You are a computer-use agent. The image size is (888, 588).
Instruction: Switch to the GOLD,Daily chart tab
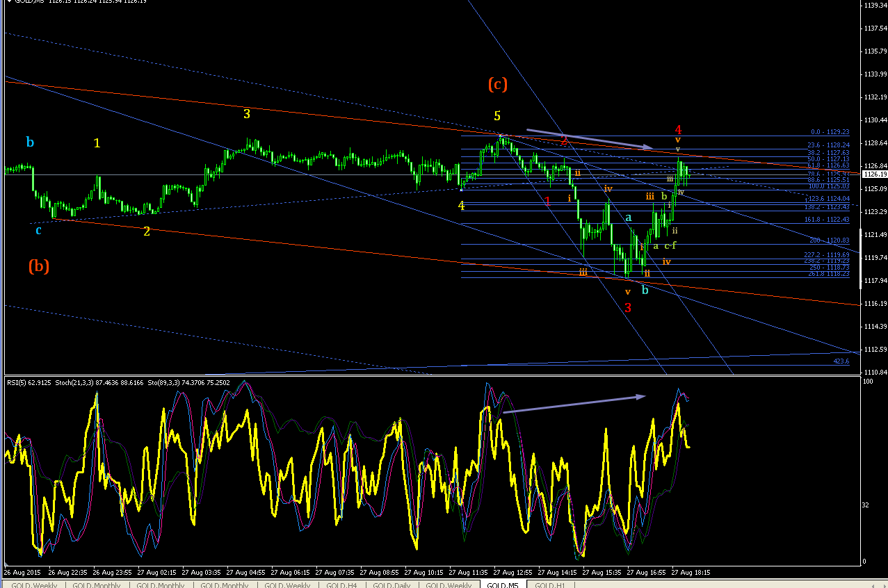point(391,585)
